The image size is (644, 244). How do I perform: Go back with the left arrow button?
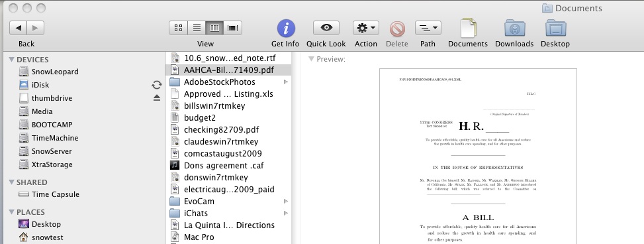tap(18, 28)
